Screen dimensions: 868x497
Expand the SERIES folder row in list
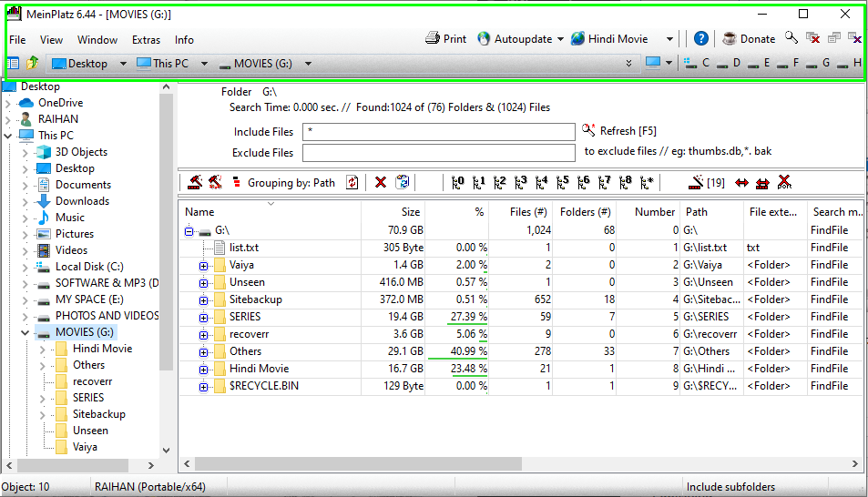pos(204,318)
